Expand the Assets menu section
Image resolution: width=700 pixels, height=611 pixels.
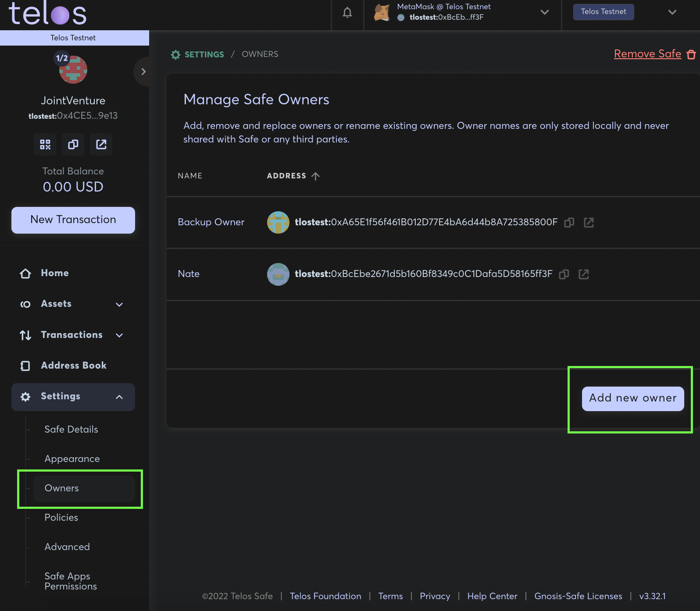tap(119, 304)
